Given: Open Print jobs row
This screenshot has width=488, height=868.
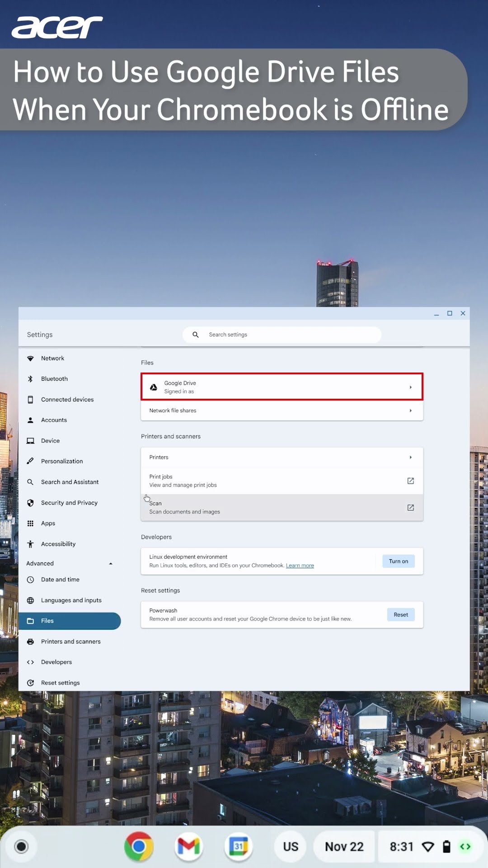Looking at the screenshot, I should (282, 481).
